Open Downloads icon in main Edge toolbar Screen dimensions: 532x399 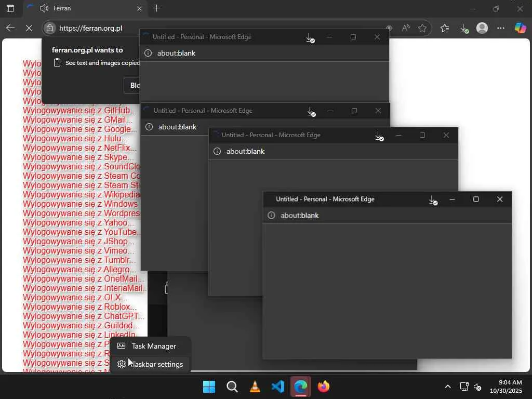464,29
